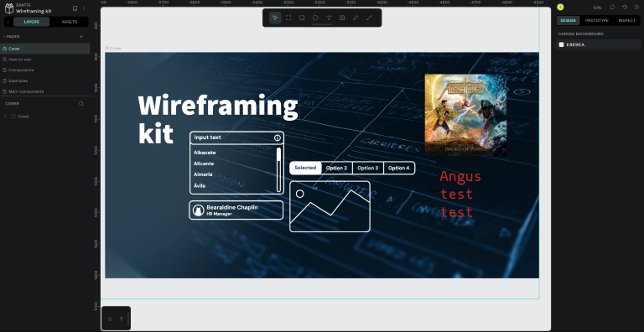Screen dimensions: 644x332
Task: Click the shared library book icon
Action: point(75,8)
